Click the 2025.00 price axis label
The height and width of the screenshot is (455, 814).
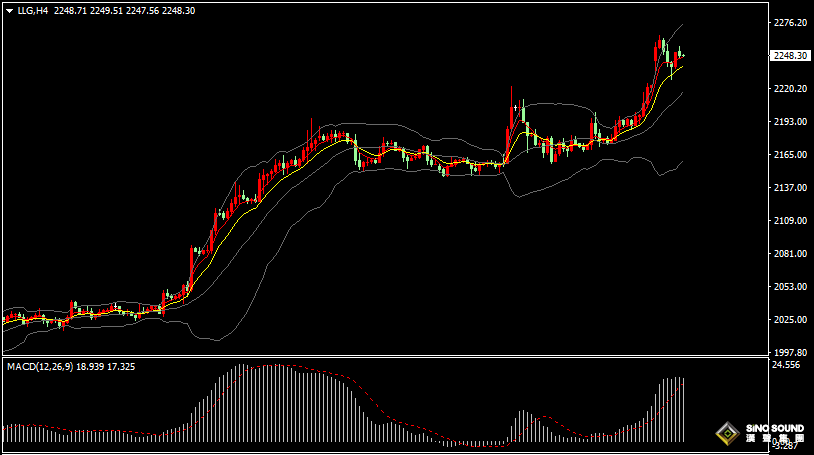(x=790, y=320)
